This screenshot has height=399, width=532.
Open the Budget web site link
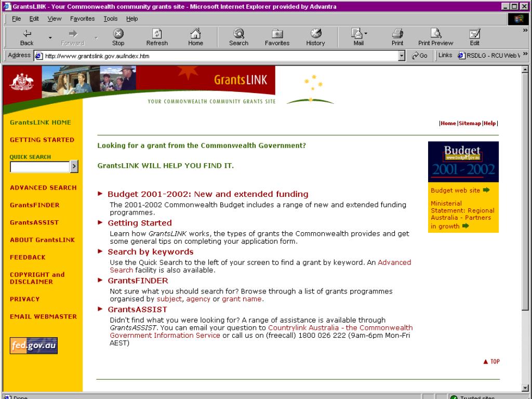click(455, 190)
